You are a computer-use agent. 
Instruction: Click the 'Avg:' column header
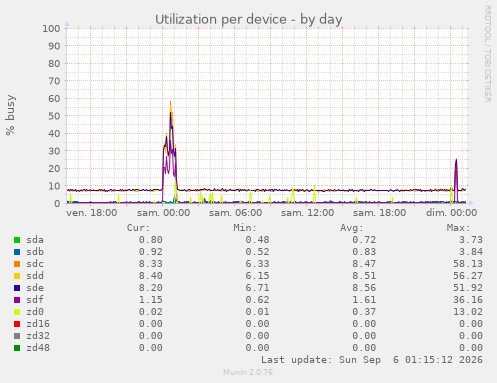tap(352, 228)
